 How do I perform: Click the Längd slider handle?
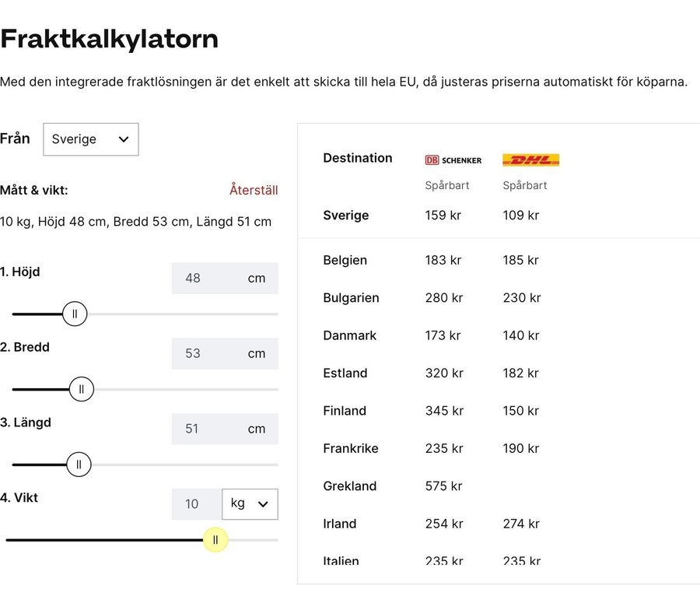click(79, 465)
